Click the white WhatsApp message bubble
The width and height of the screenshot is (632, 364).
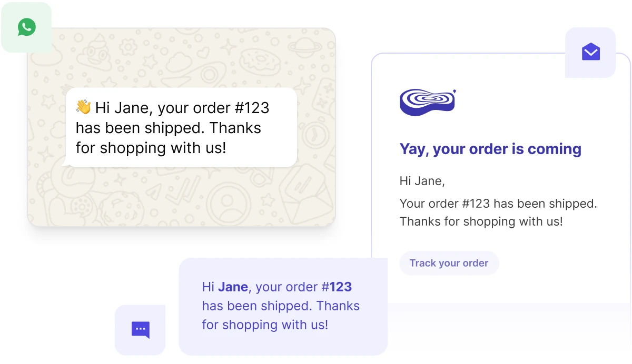181,128
